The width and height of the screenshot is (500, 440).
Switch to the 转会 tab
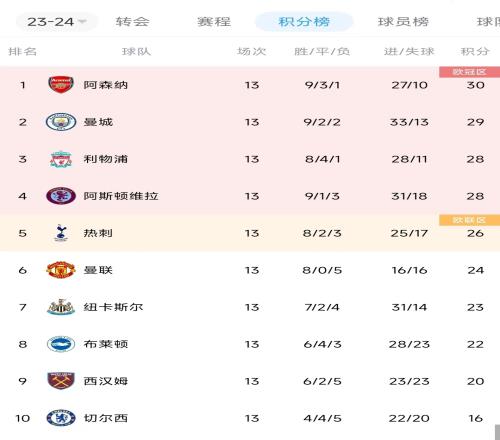coord(132,22)
